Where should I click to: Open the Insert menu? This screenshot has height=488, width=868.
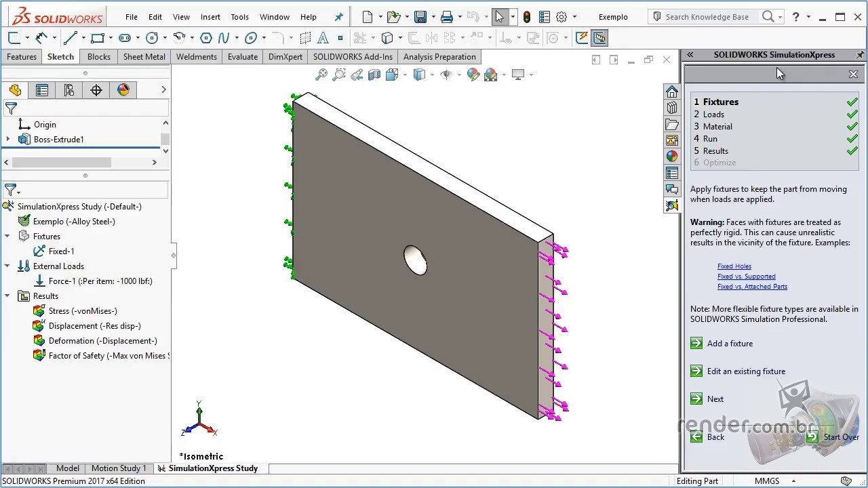pyautogui.click(x=210, y=17)
